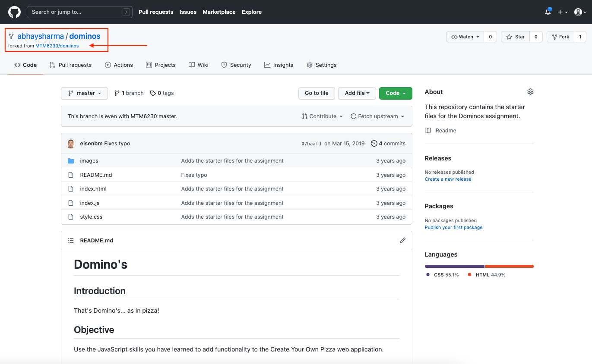
Task: Open the Fetch upstream dropdown
Action: coord(378,116)
